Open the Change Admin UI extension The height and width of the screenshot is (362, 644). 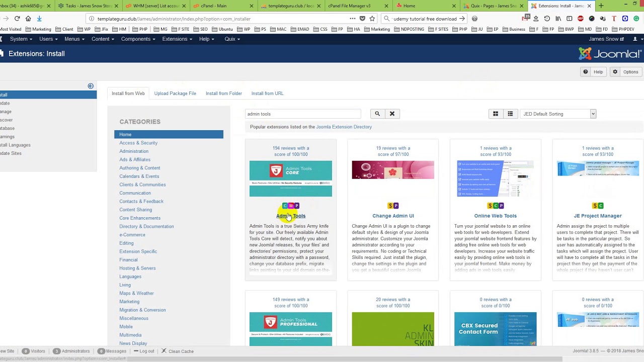point(393,216)
